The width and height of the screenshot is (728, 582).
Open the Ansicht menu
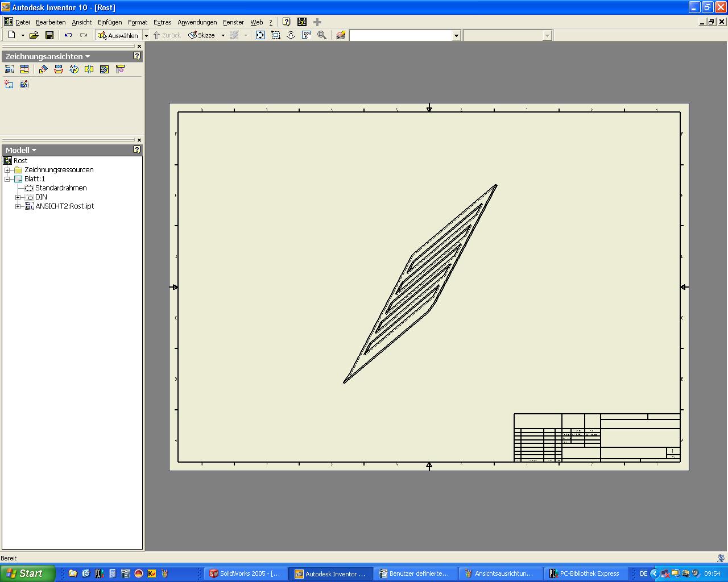(82, 22)
